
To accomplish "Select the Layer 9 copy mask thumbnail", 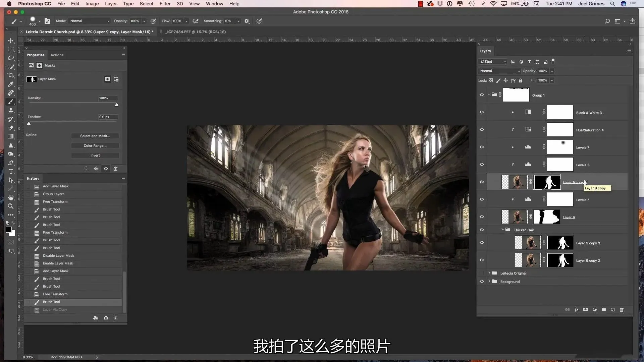I will (547, 182).
